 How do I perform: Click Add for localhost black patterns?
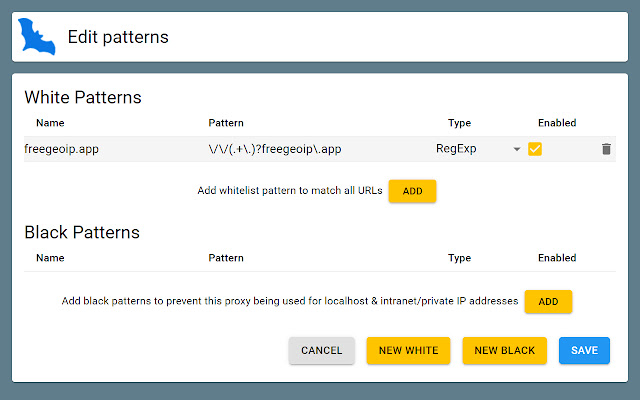[x=548, y=301]
